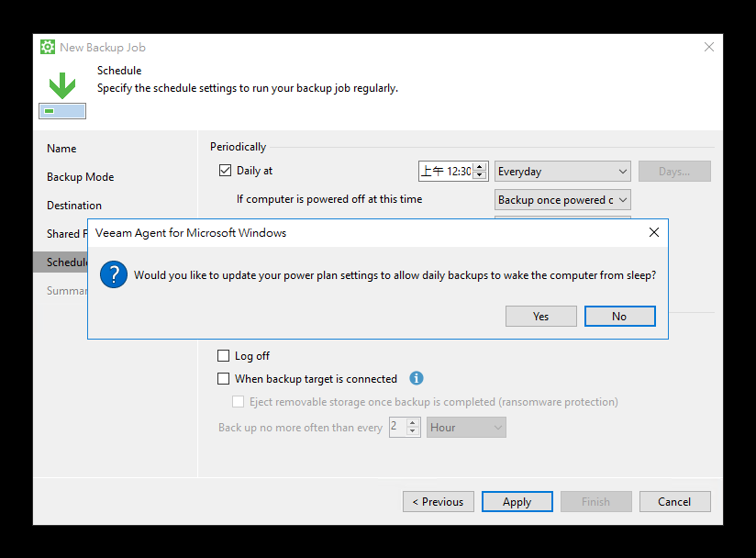Image resolution: width=756 pixels, height=558 pixels.
Task: Open the Backup once powered on dropdown
Action: (562, 200)
